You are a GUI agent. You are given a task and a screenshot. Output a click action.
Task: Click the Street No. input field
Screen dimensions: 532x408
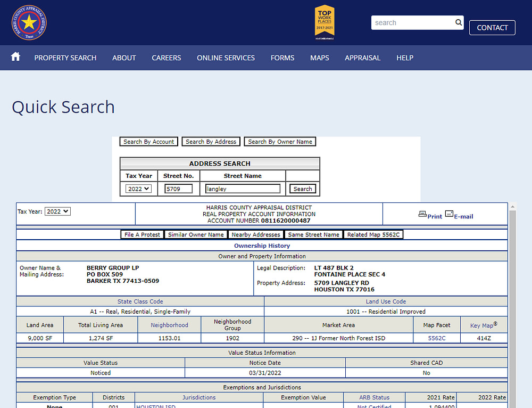(178, 189)
